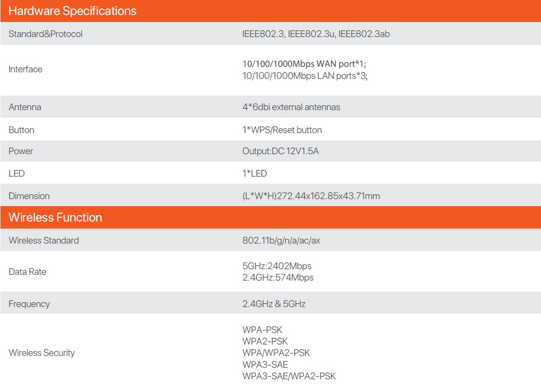This screenshot has height=392, width=541.
Task: Click the 1*WPS/Reset button value
Action: tap(282, 130)
